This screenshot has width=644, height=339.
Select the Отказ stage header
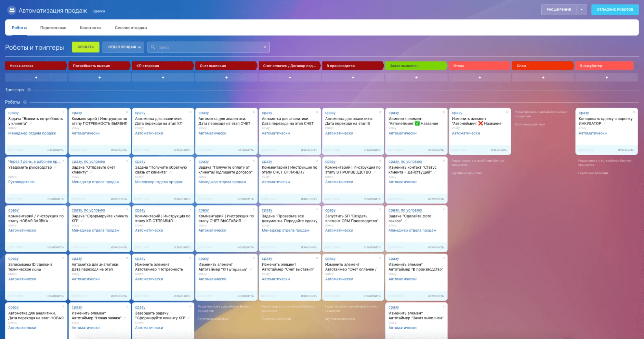479,66
